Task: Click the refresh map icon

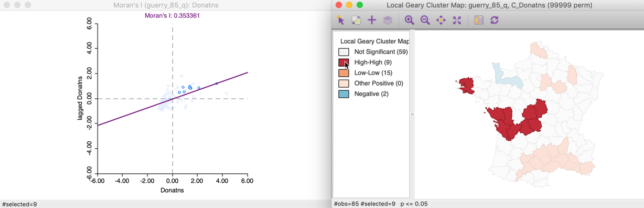Action: tap(494, 20)
